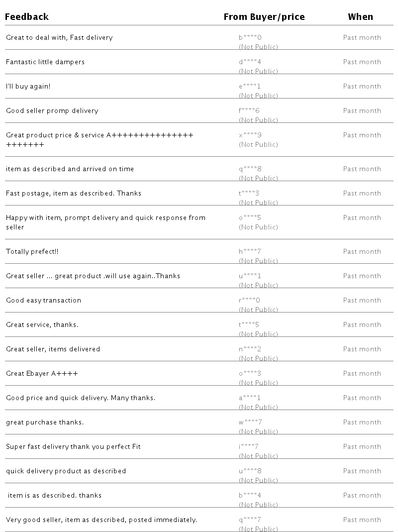Click the When column header
The image size is (398, 532).
pyautogui.click(x=360, y=17)
